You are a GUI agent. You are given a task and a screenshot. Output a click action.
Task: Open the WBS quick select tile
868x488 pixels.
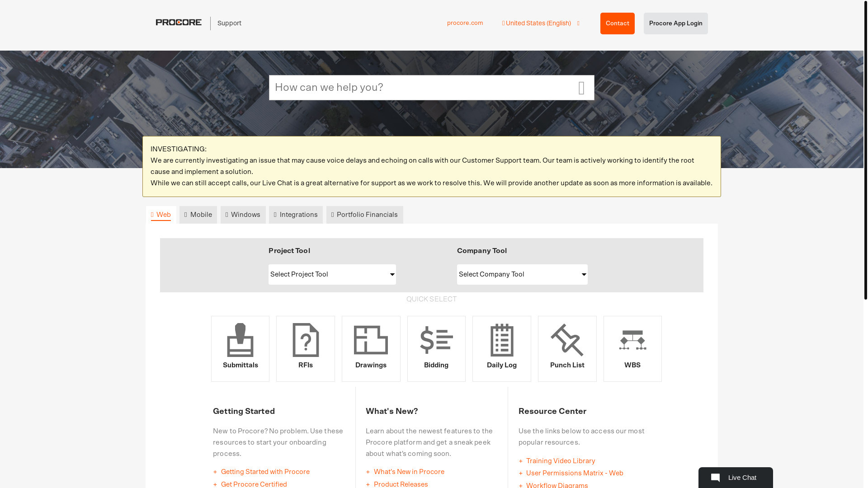tap(632, 348)
